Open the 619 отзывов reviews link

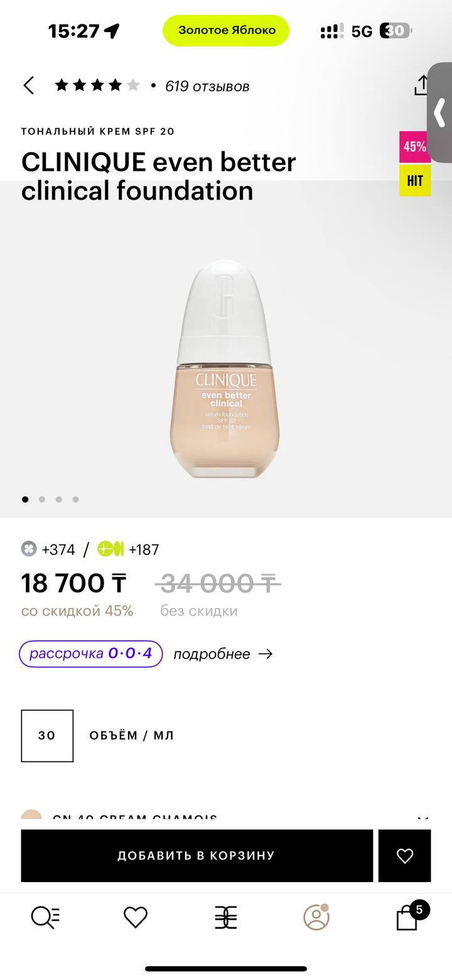[207, 86]
